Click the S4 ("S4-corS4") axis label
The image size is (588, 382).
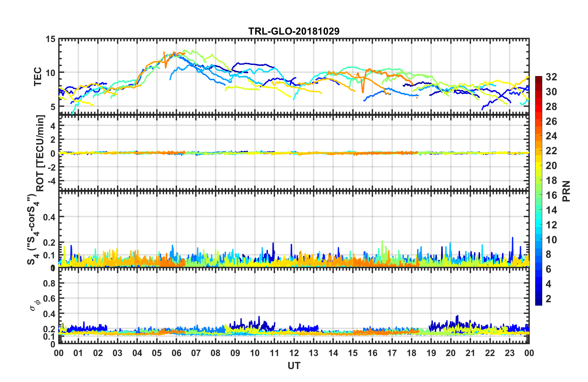pyautogui.click(x=34, y=229)
